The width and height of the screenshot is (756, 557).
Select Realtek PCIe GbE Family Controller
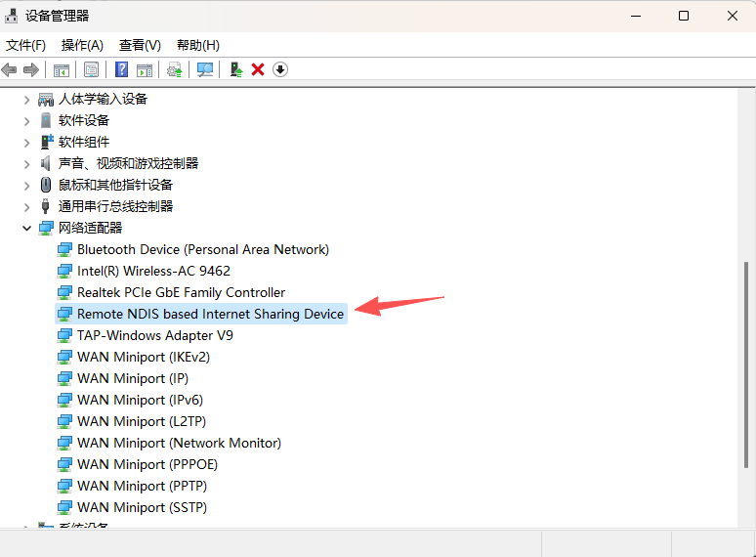coord(182,292)
